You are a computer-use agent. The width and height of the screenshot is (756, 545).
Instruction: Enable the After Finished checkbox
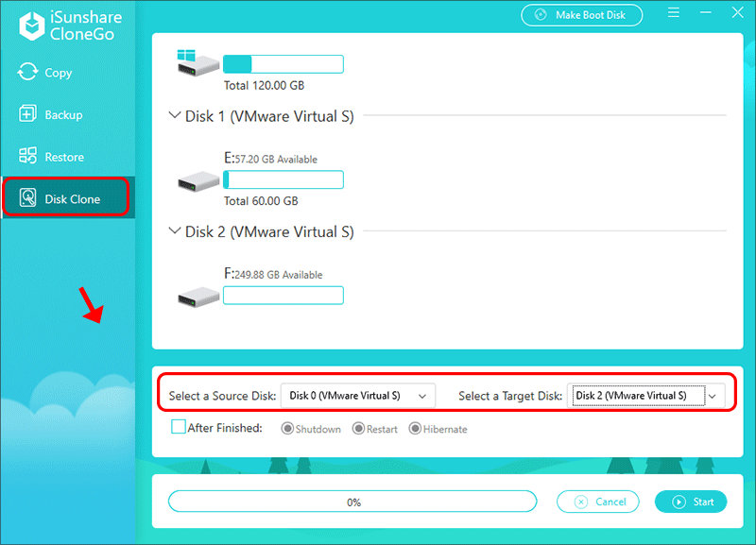179,427
